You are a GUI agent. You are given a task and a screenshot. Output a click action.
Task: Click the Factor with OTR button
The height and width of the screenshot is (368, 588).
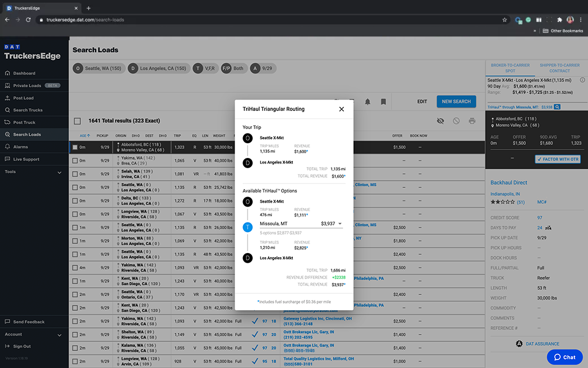pos(557,159)
